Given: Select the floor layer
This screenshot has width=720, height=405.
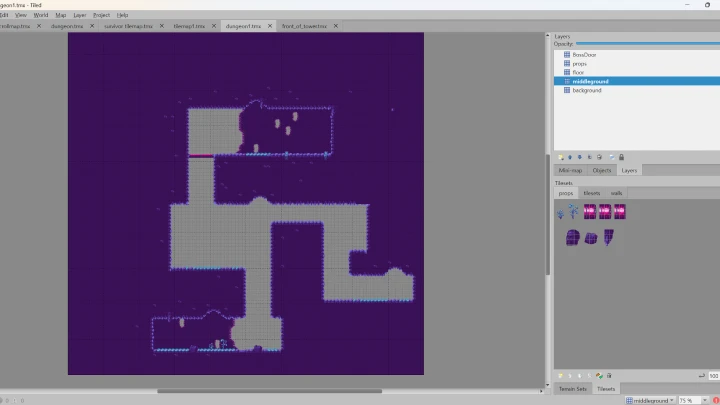Looking at the screenshot, I should (578, 72).
